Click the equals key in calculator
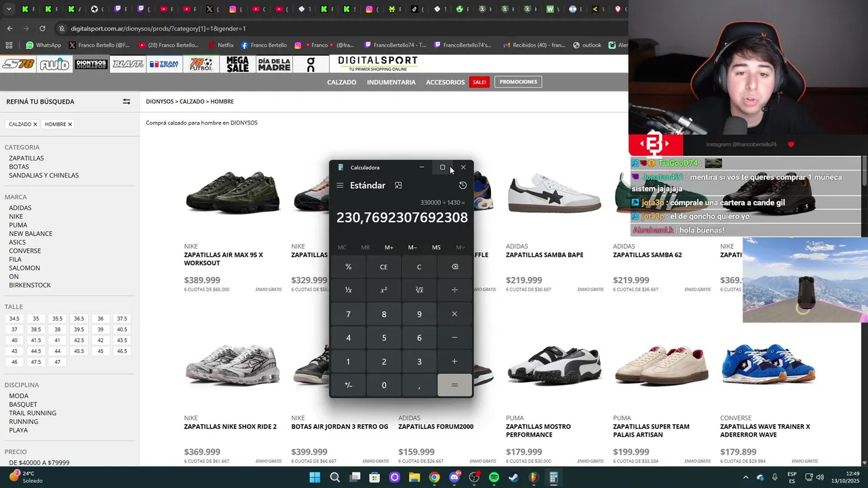868x488 pixels. pos(454,385)
